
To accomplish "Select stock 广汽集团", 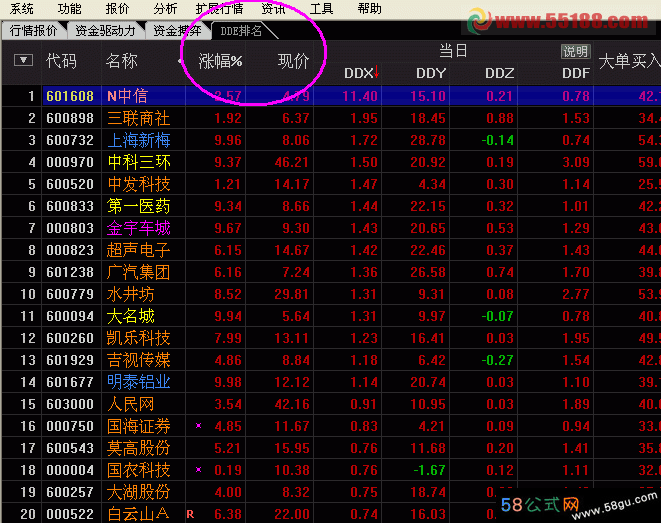I will (x=139, y=272).
